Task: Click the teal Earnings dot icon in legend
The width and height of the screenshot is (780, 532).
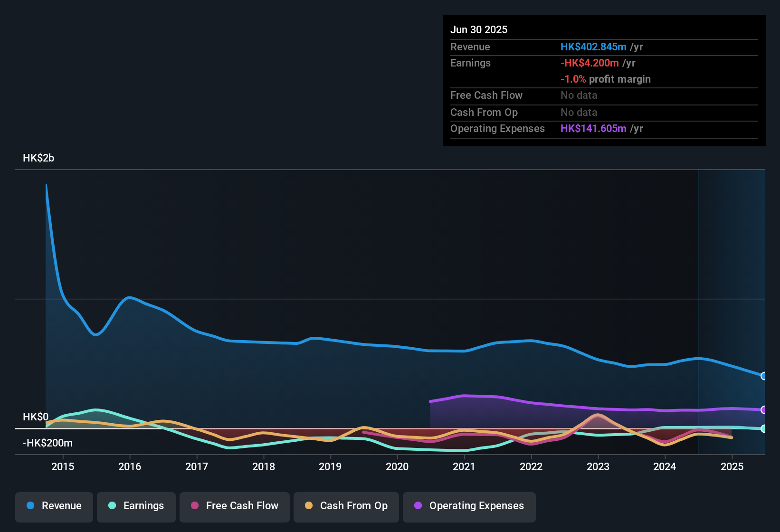Action: coord(112,506)
